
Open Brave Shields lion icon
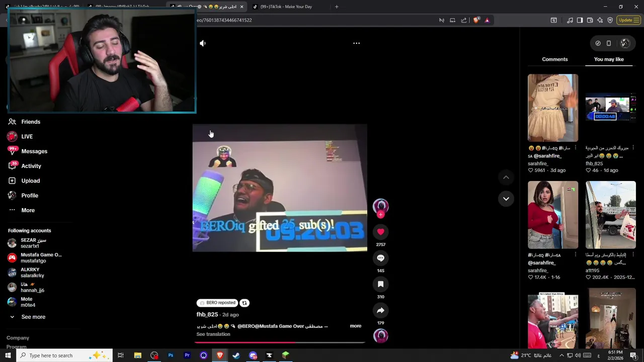476,20
